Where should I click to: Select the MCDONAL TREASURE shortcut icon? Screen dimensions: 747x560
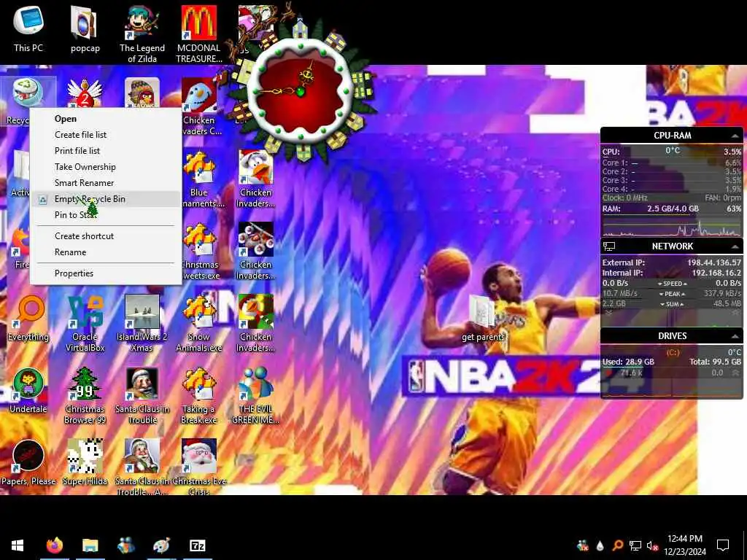pyautogui.click(x=198, y=34)
